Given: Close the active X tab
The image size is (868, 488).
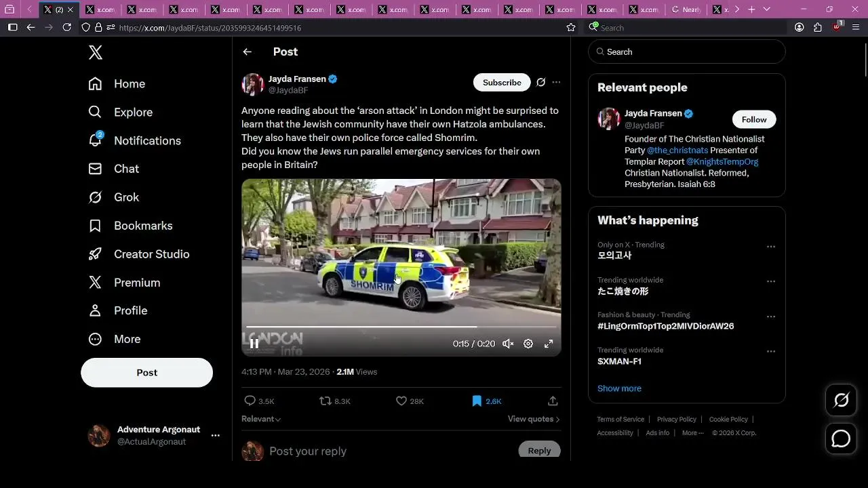Looking at the screenshot, I should pyautogui.click(x=70, y=10).
